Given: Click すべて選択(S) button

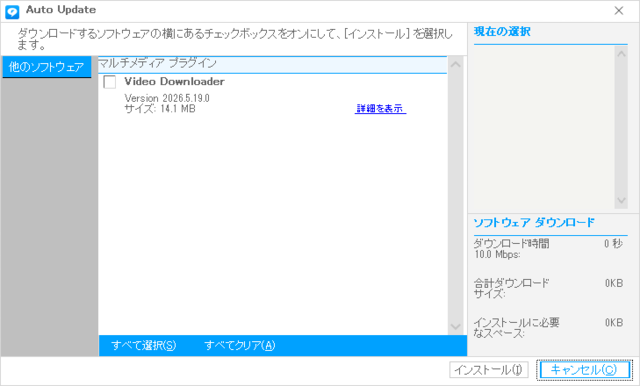Looking at the screenshot, I should 144,346.
